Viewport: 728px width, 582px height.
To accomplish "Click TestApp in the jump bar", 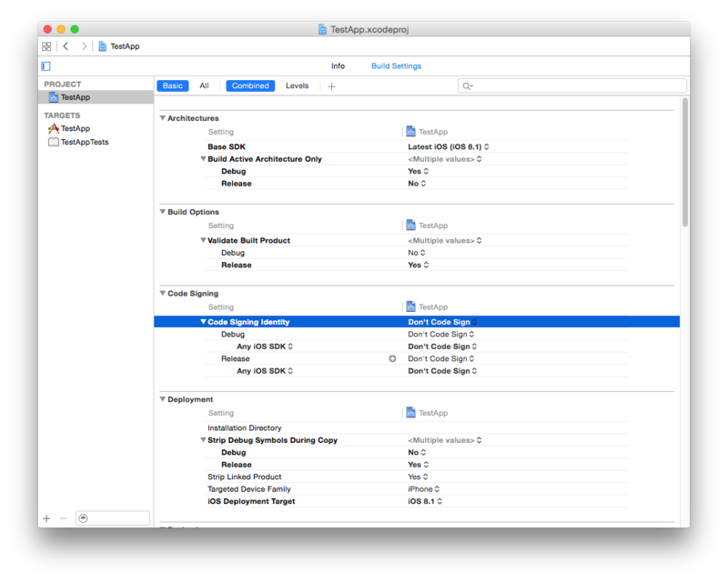I will click(x=125, y=46).
